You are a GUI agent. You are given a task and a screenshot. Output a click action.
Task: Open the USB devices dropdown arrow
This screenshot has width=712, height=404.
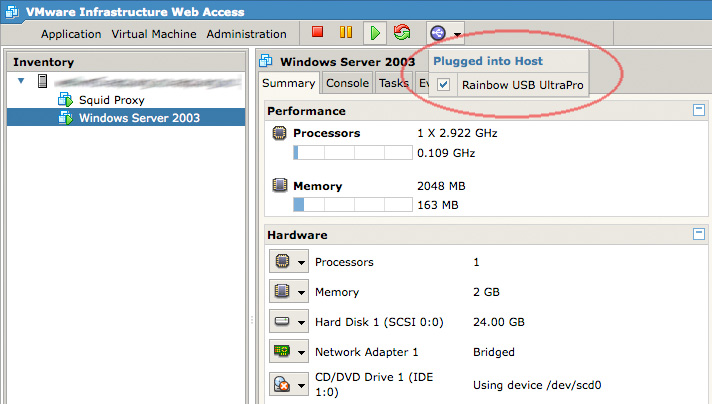pos(457,34)
